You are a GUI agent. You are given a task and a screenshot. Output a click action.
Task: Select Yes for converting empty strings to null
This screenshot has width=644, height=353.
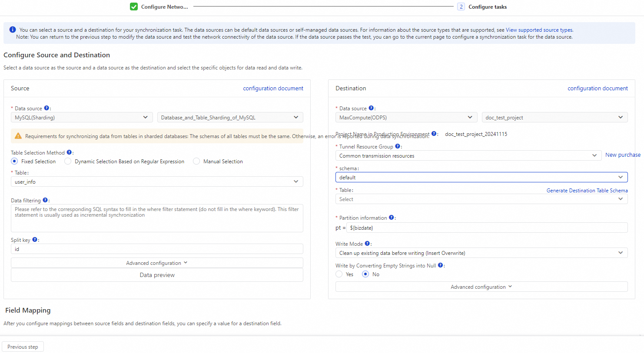[x=339, y=274]
